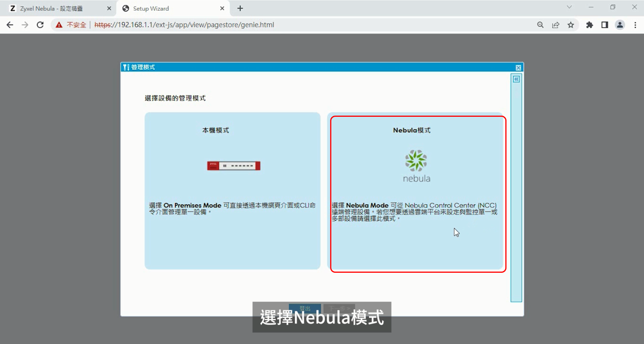Toggle the browser side panel
644x344 pixels.
[605, 25]
